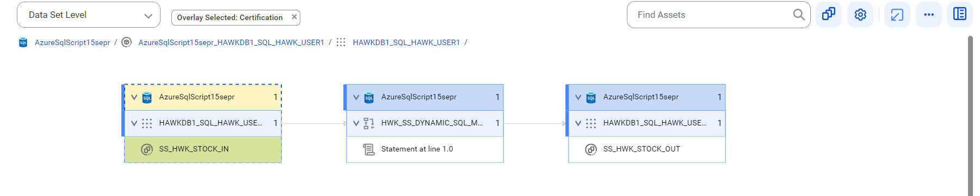This screenshot has width=980, height=196.
Task: Remove the Certification overlay filter
Action: click(294, 17)
